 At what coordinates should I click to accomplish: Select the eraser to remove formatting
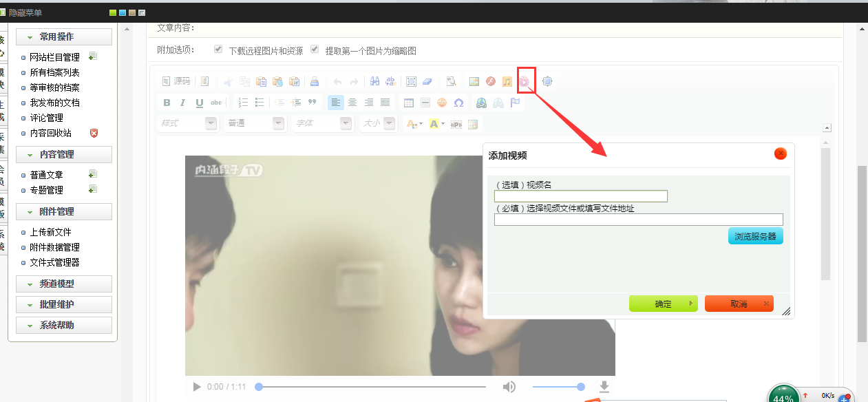click(427, 81)
